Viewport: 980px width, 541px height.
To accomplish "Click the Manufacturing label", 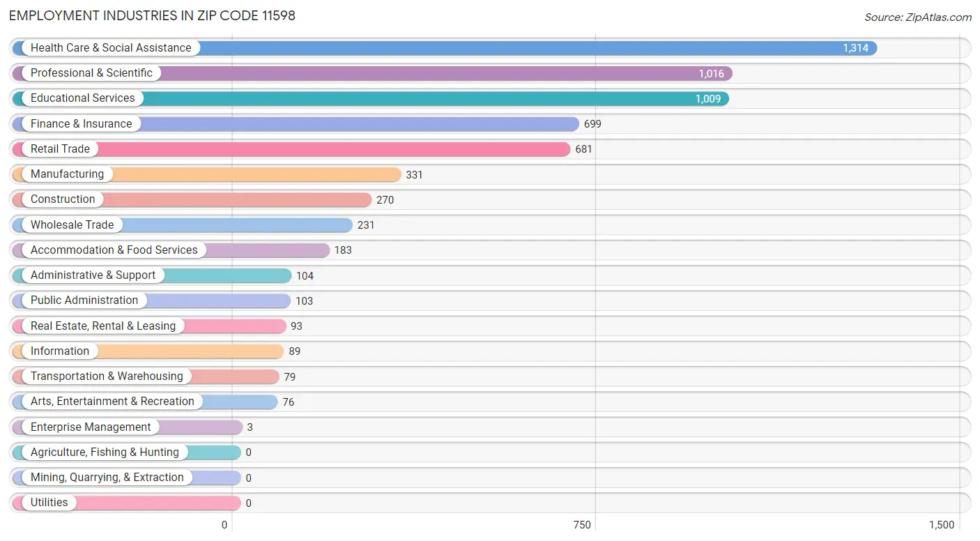I will [67, 174].
